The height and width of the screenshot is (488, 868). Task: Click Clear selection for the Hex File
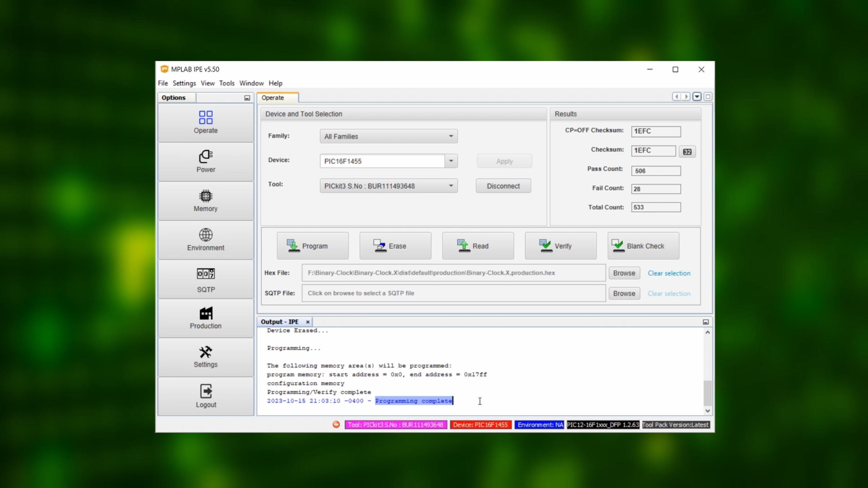[669, 273]
